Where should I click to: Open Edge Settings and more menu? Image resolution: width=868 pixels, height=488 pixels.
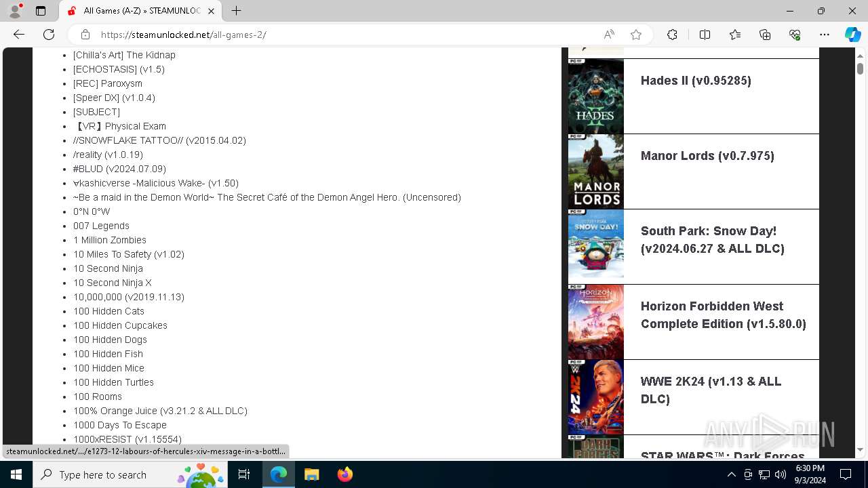[x=825, y=35]
